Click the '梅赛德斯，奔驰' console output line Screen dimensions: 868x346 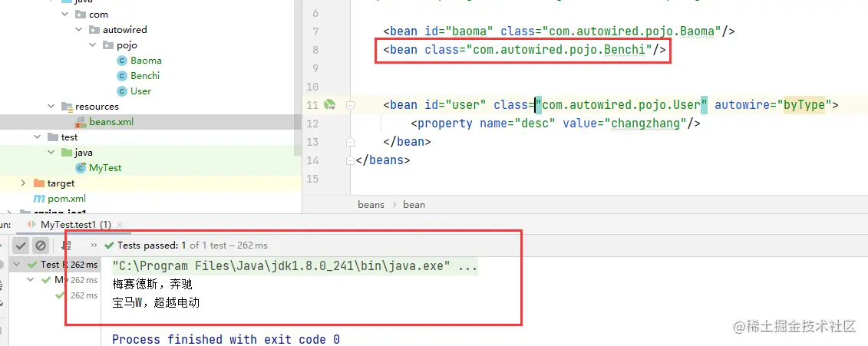(152, 285)
